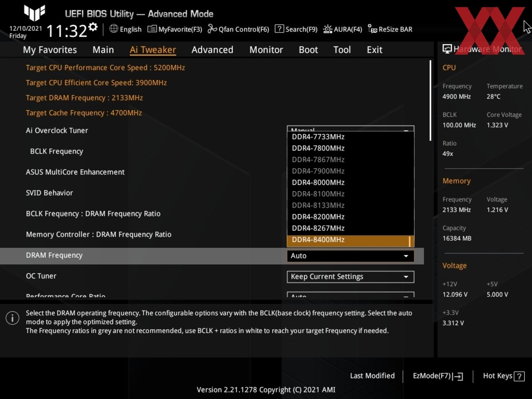The width and height of the screenshot is (532, 399).
Task: Click the CPU frequency 4900 MHz value
Action: pyautogui.click(x=457, y=97)
